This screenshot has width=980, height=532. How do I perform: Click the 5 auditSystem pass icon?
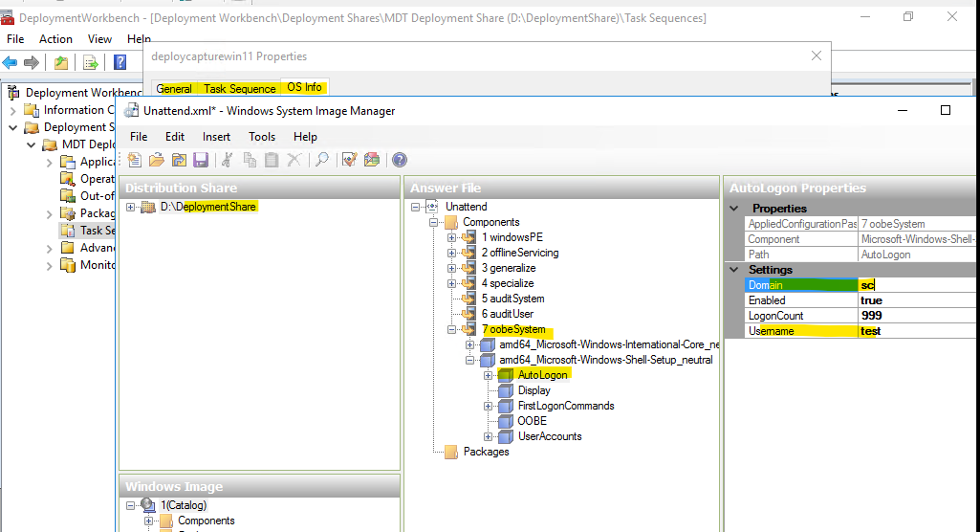coord(468,299)
